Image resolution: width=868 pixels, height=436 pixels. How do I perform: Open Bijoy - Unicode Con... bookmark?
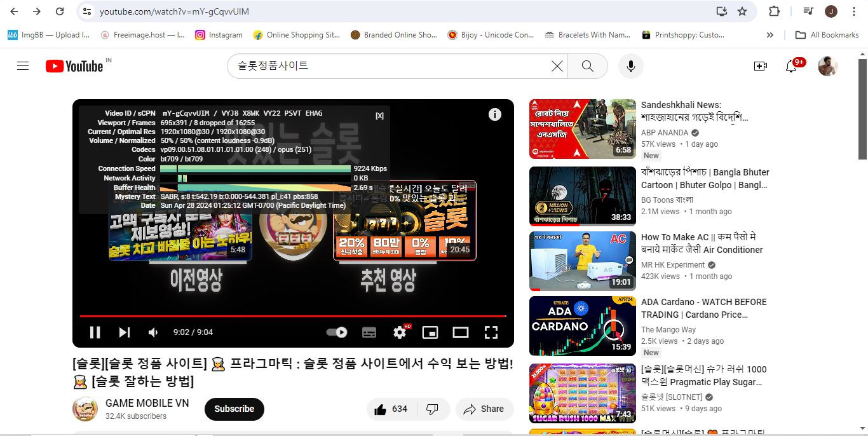point(491,35)
